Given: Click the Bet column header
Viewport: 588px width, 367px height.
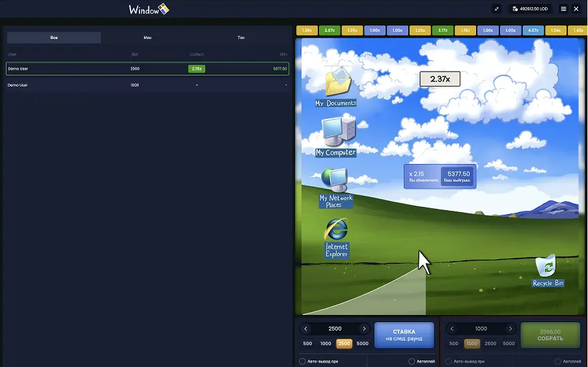Looking at the screenshot, I should [x=135, y=55].
